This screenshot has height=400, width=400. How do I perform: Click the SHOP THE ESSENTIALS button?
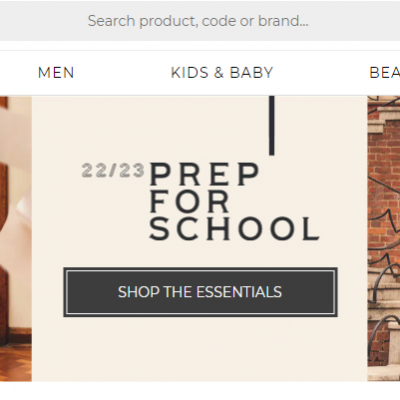tap(200, 292)
